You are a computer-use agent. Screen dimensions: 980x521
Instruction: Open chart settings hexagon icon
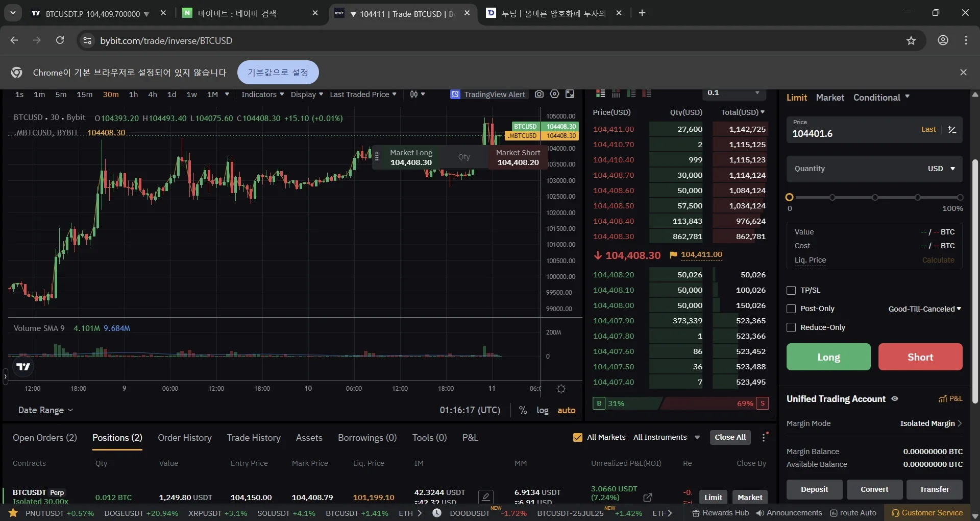[555, 94]
